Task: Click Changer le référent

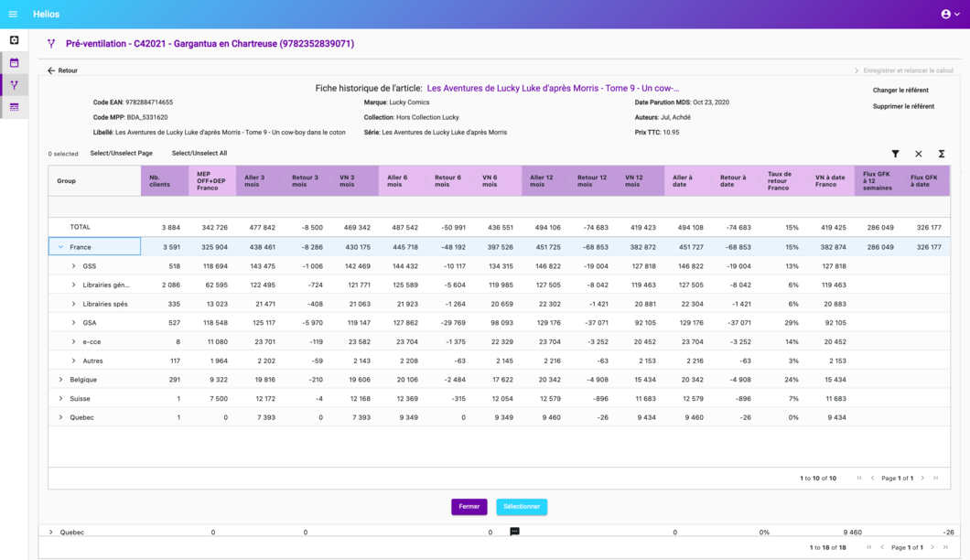Action: (900, 91)
